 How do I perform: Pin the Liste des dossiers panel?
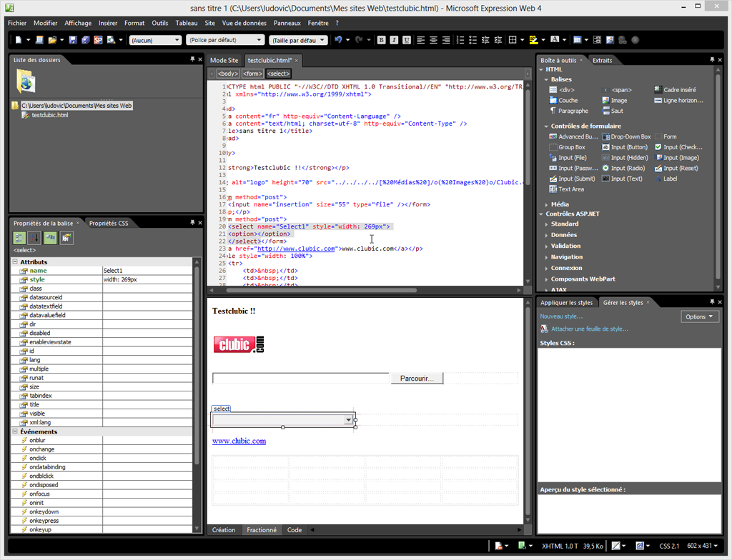tap(192, 59)
